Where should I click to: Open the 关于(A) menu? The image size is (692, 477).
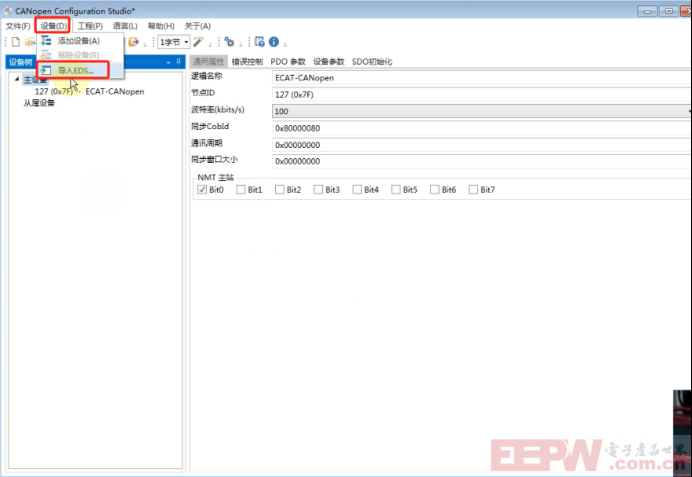point(197,26)
